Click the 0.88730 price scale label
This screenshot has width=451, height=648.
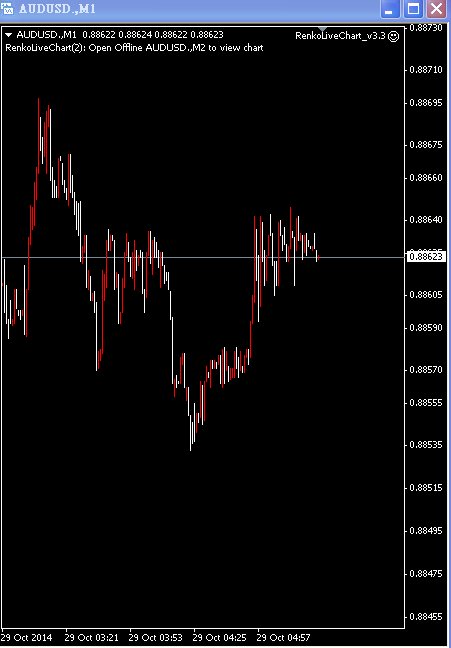pyautogui.click(x=426, y=28)
